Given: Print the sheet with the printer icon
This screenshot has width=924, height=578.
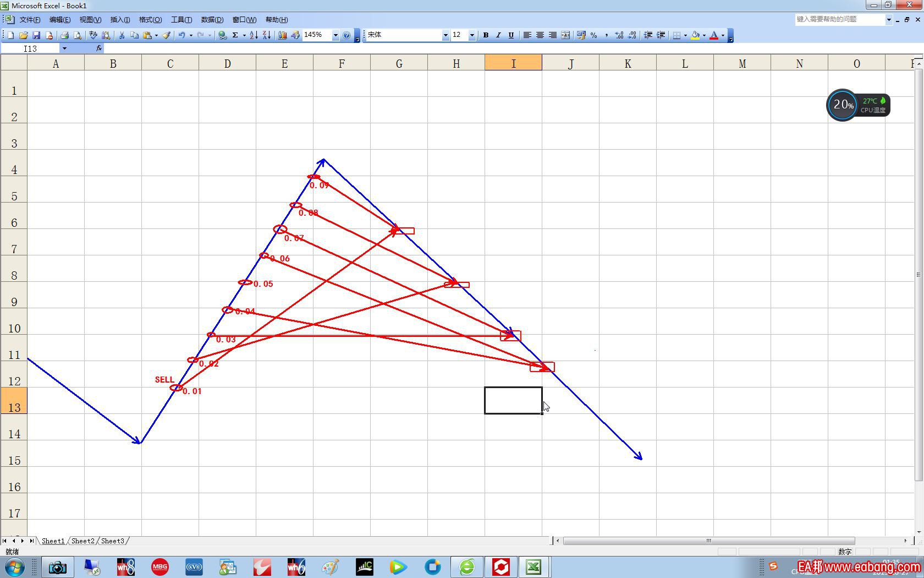Looking at the screenshot, I should [x=64, y=35].
